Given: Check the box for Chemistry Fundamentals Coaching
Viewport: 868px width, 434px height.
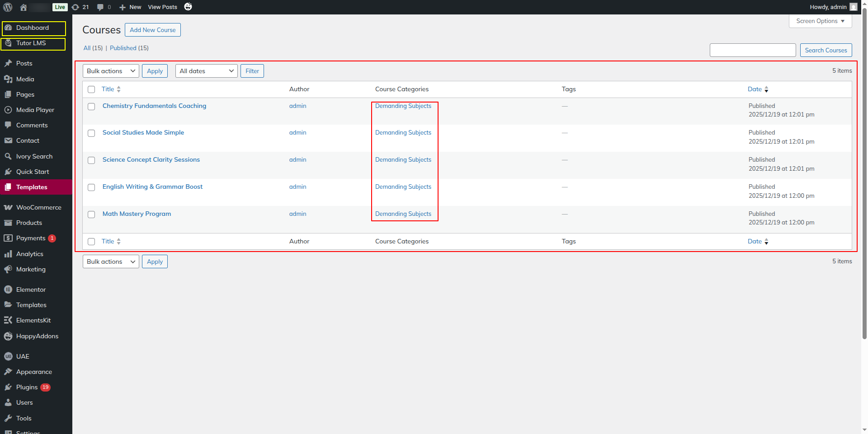Looking at the screenshot, I should tap(91, 107).
